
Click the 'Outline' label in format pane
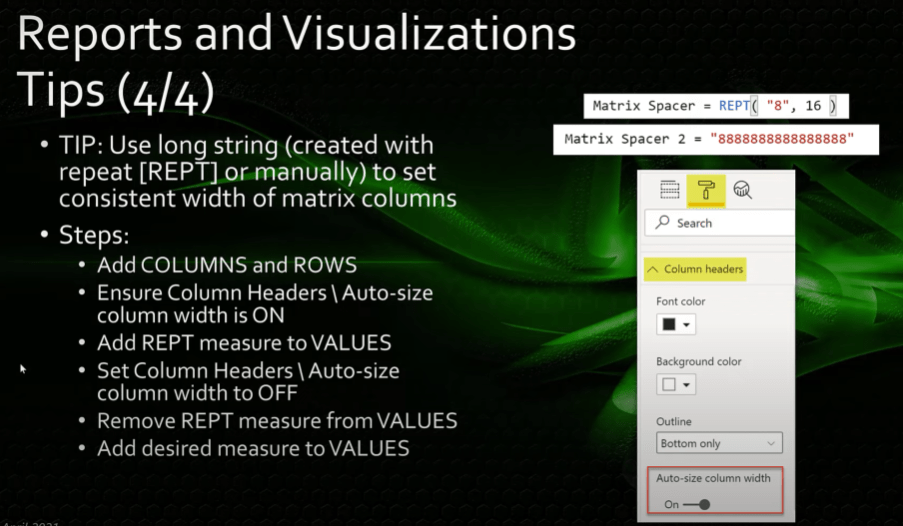(x=674, y=422)
